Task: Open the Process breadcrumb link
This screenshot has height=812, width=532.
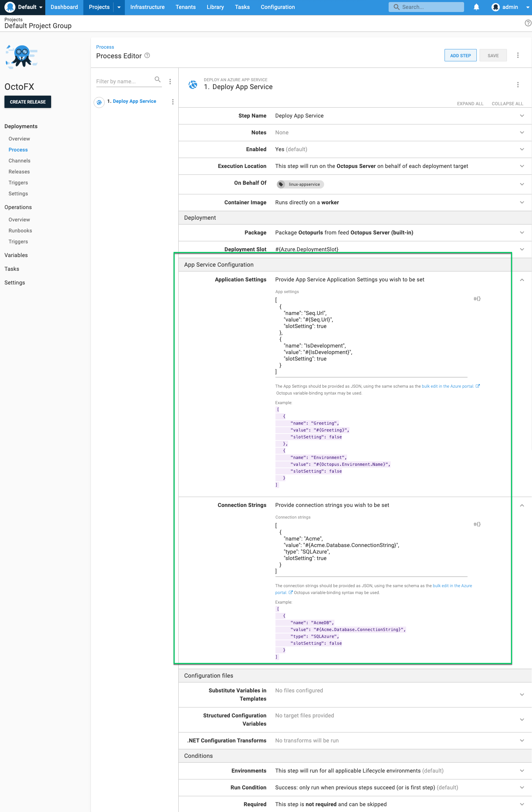Action: [x=105, y=47]
